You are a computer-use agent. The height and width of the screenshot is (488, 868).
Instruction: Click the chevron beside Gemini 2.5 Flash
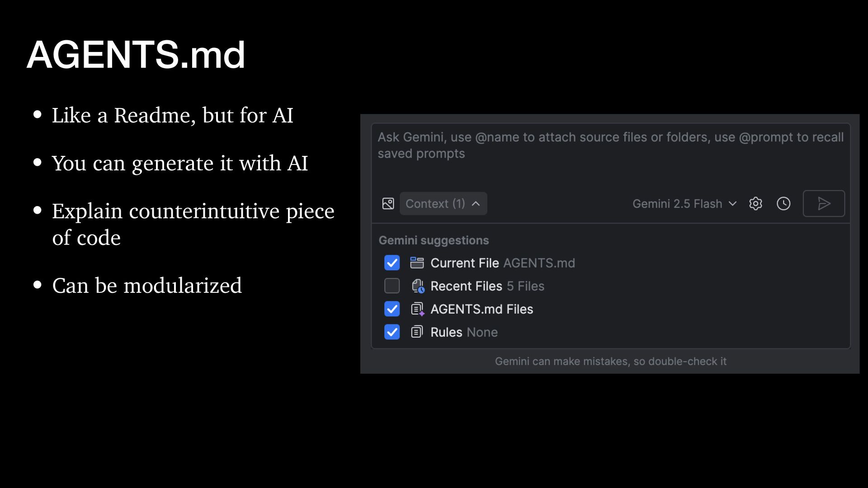click(x=733, y=204)
